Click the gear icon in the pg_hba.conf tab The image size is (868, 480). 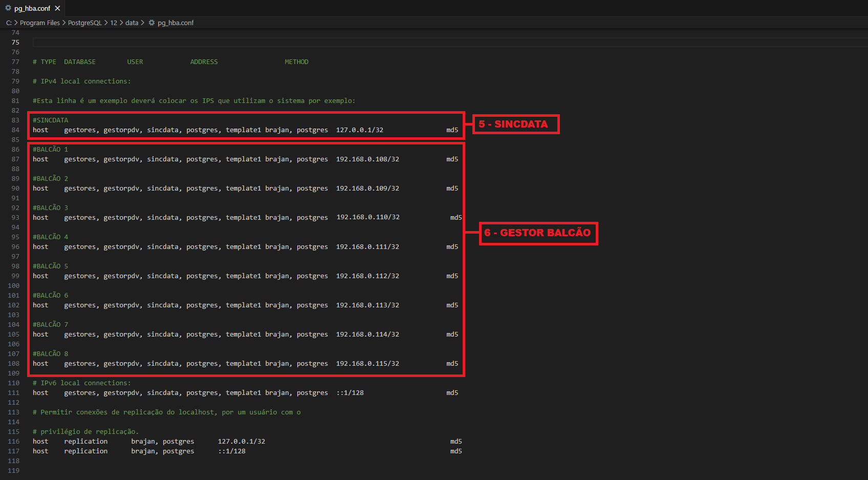tap(8, 8)
